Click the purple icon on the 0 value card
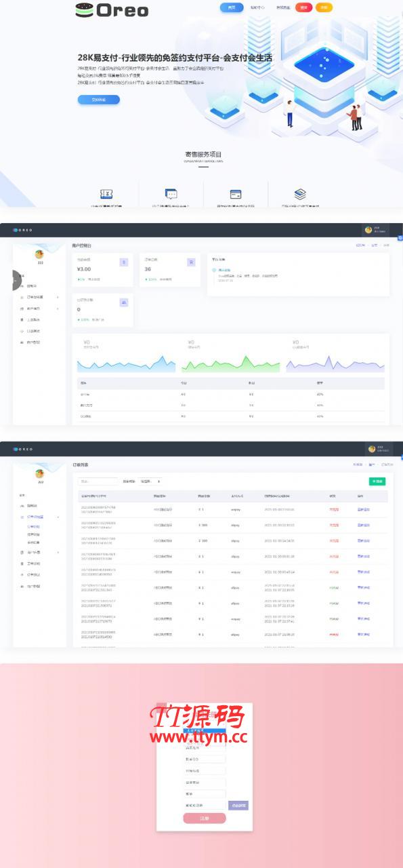This screenshot has width=403, height=868. coord(123,302)
